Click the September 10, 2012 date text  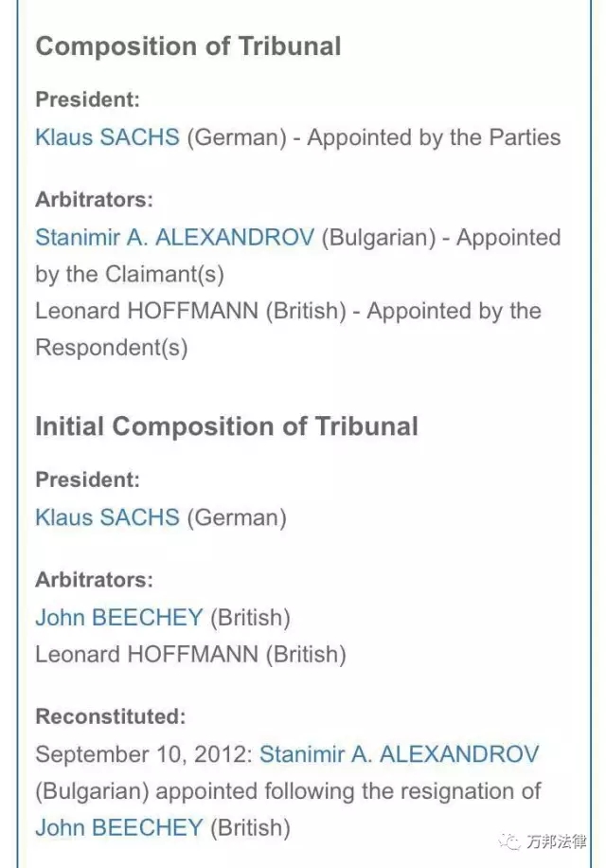[x=144, y=754]
